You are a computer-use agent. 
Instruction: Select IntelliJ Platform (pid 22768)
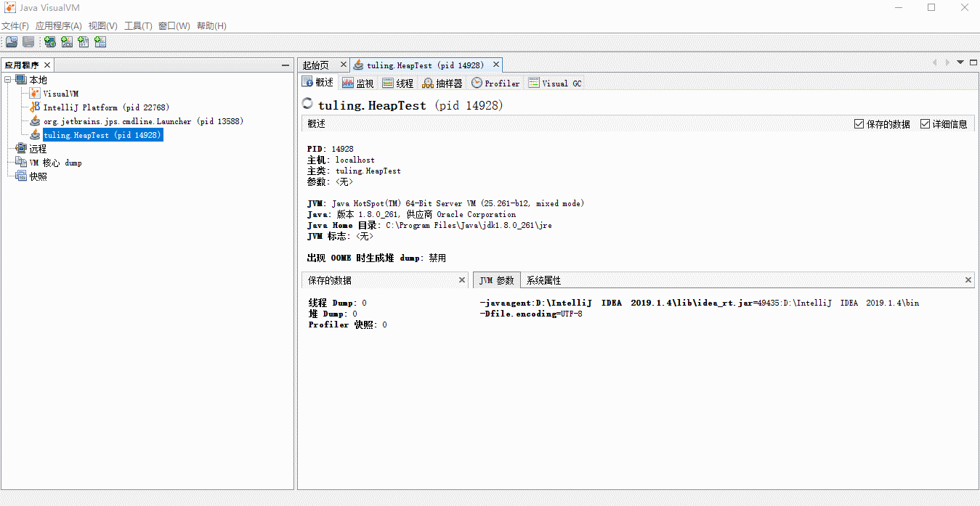click(x=106, y=107)
